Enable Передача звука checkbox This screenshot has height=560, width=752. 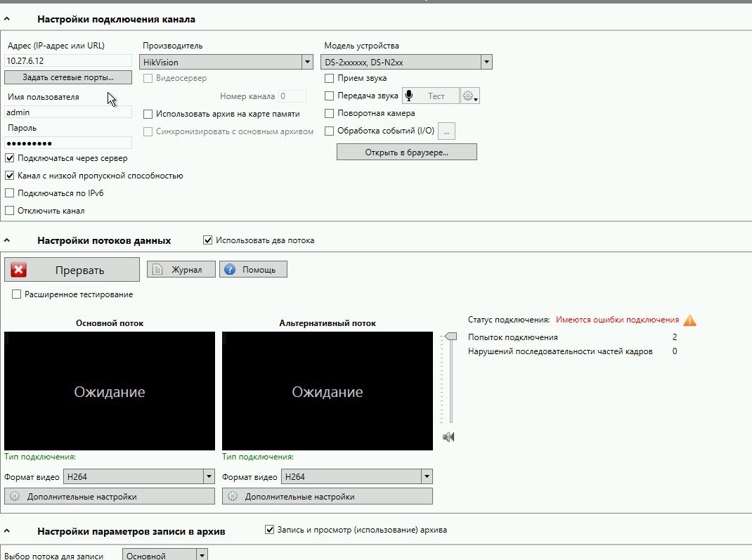329,96
